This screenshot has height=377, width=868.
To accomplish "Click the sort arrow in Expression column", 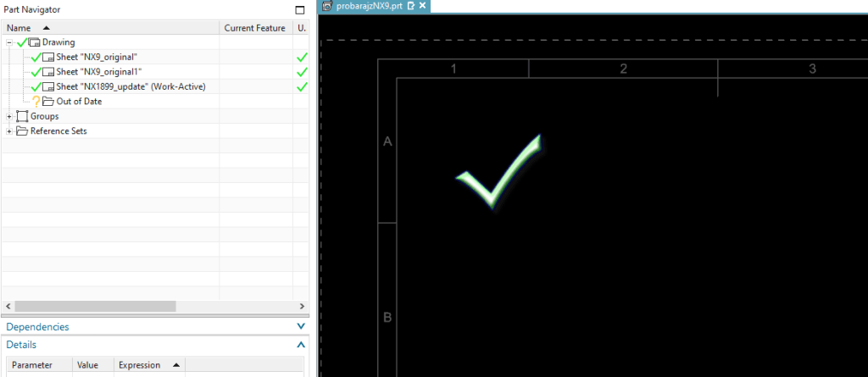I will [x=176, y=365].
